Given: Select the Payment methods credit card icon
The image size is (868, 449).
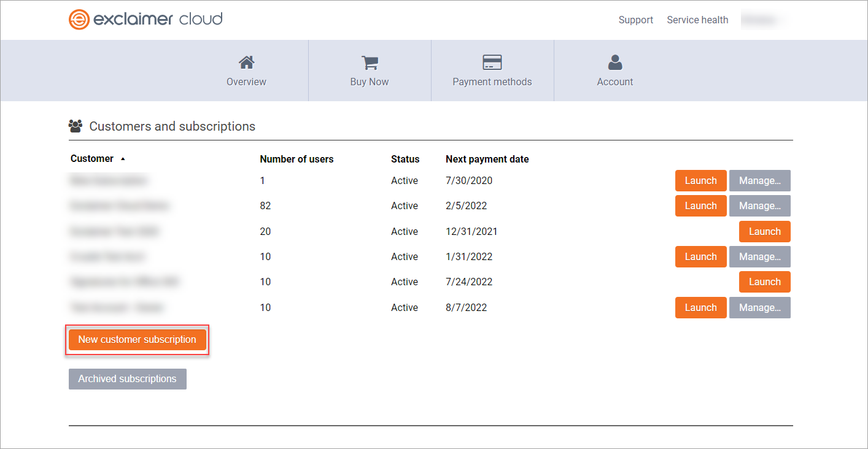Looking at the screenshot, I should [x=492, y=63].
